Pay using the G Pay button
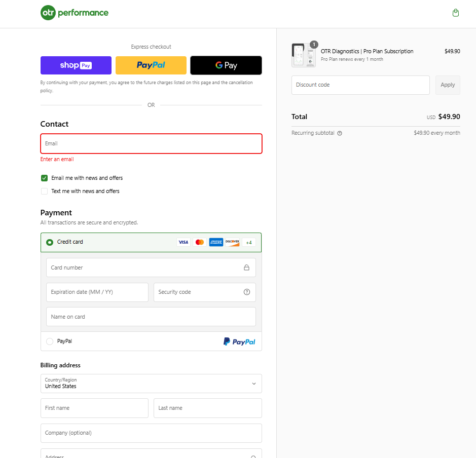476x458 pixels. point(226,65)
